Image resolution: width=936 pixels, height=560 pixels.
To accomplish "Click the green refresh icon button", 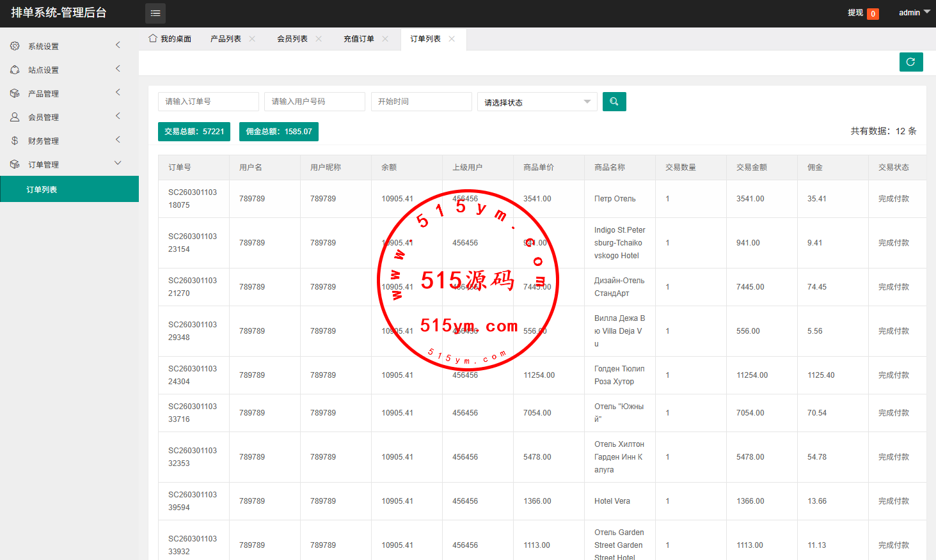I will [910, 62].
